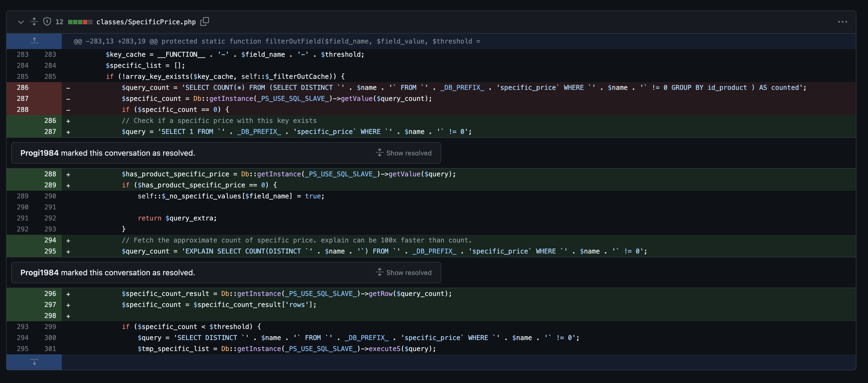Expand hidden lines below line 301

34,362
